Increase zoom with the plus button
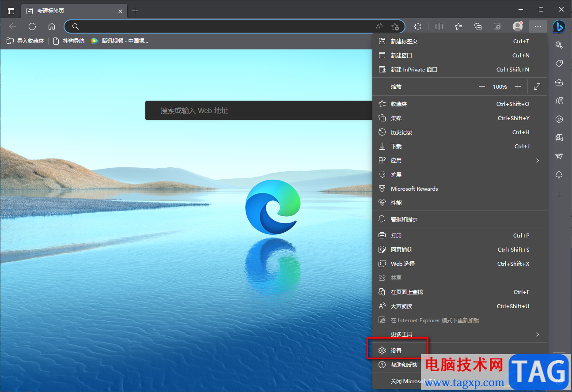Image resolution: width=572 pixels, height=392 pixels. coord(518,87)
